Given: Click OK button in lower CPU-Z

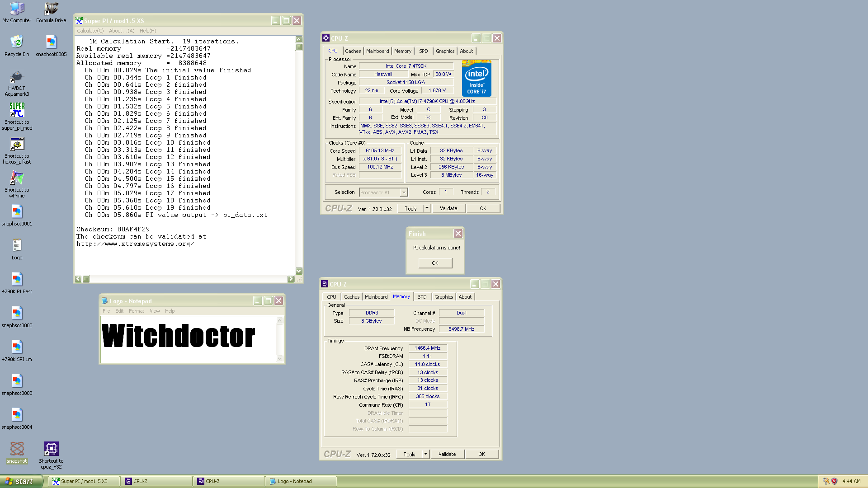Looking at the screenshot, I should 481,454.
